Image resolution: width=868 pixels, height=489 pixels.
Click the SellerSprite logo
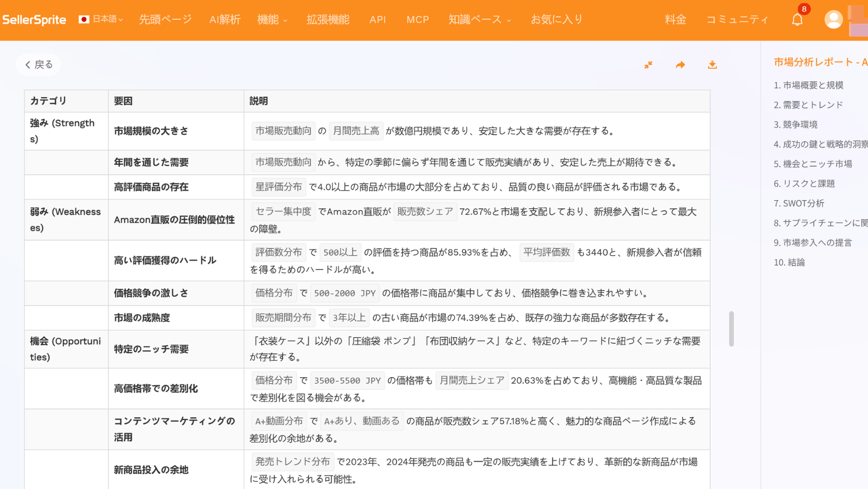click(x=34, y=20)
